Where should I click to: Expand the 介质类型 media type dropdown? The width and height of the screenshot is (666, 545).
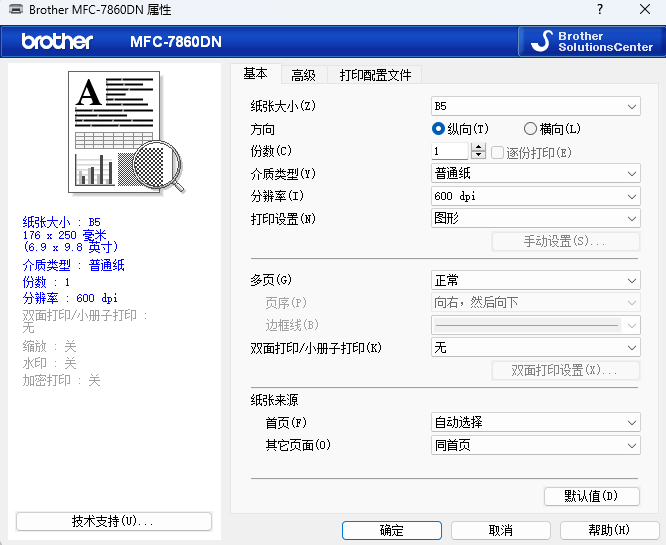point(535,173)
